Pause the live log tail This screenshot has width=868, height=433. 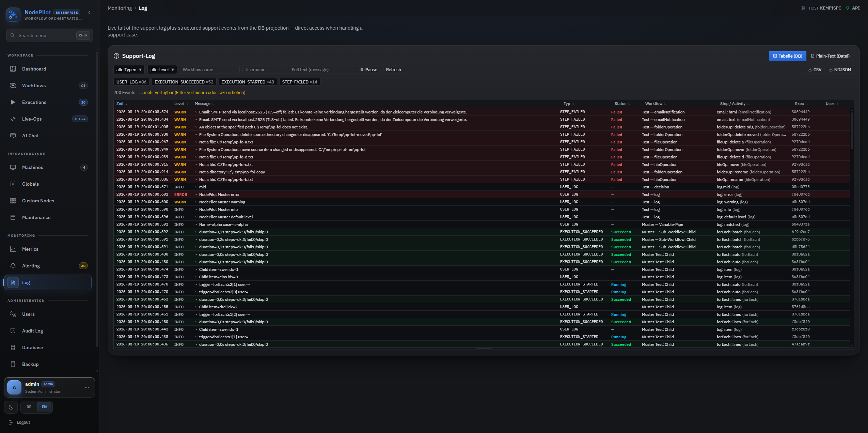(x=368, y=69)
